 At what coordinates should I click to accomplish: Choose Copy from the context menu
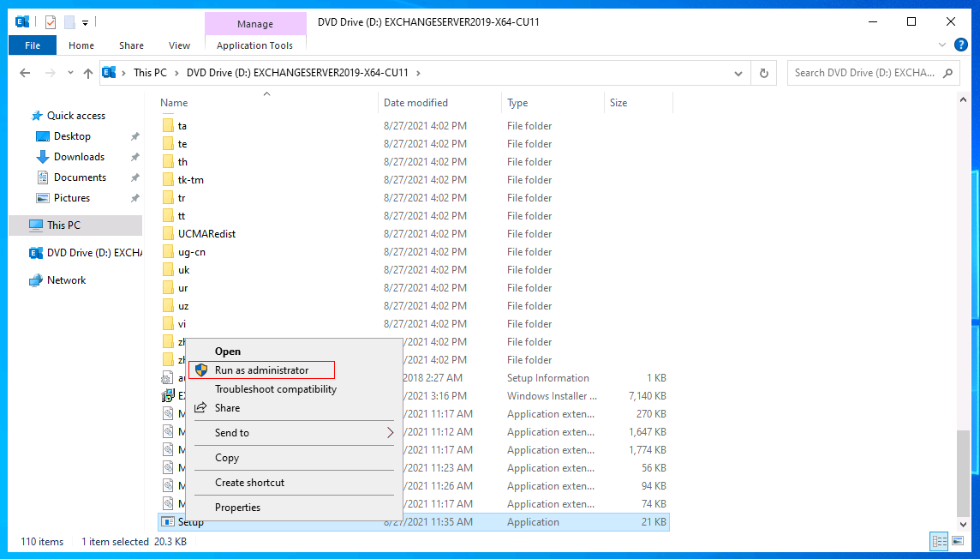[227, 458]
